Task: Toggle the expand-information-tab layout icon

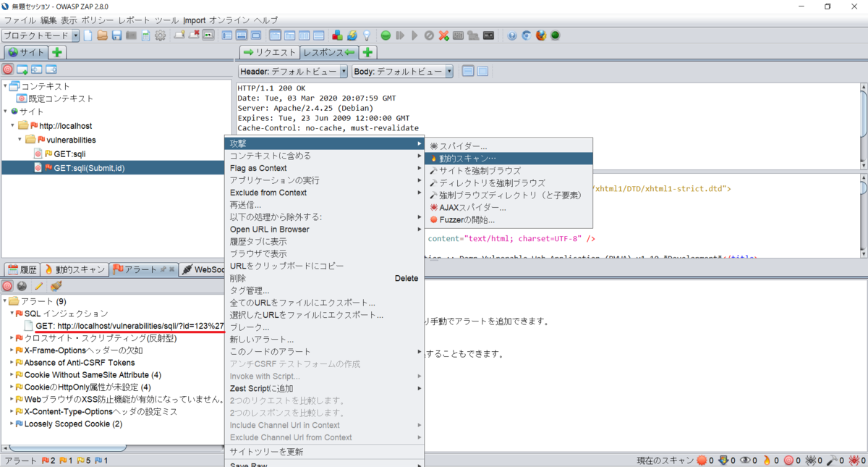Action: (x=241, y=35)
